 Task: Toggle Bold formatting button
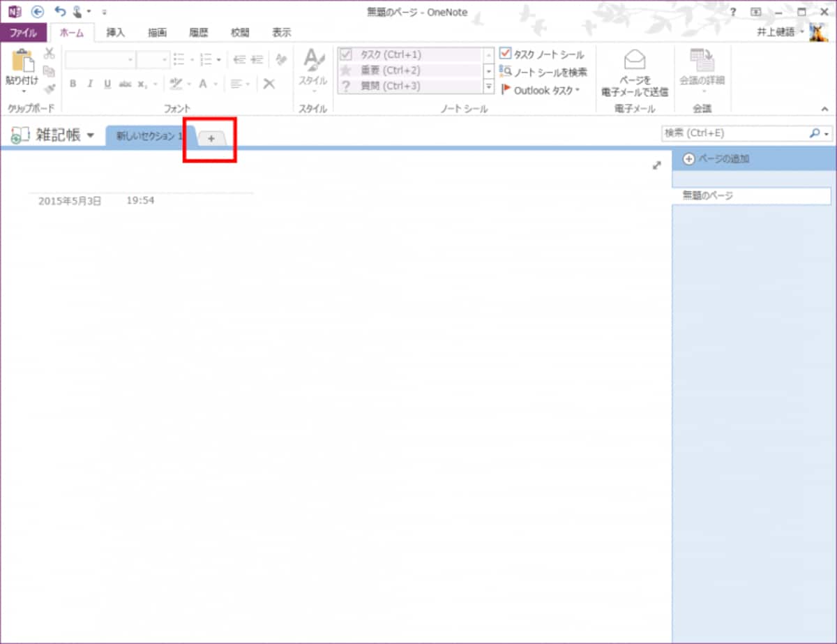click(73, 84)
